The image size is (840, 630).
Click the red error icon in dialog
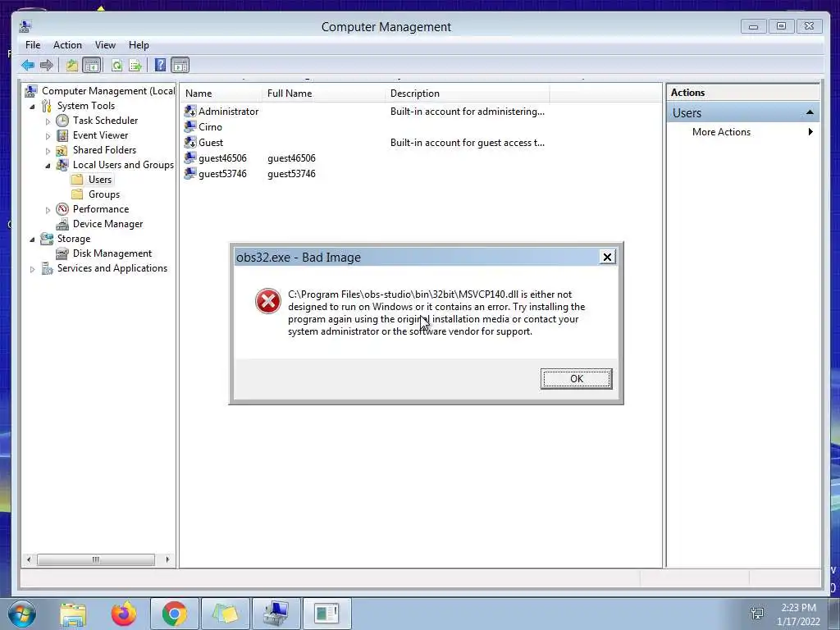tap(268, 301)
